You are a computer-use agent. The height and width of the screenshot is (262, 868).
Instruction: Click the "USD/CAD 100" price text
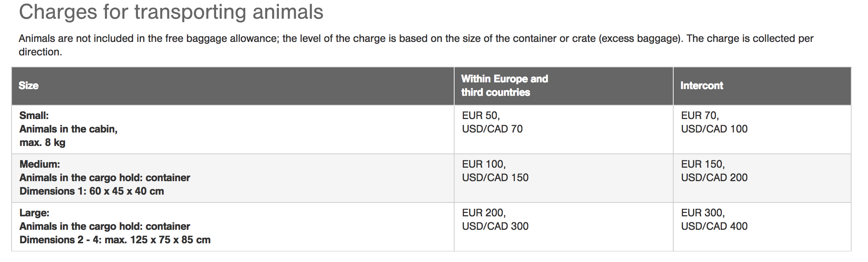point(714,129)
